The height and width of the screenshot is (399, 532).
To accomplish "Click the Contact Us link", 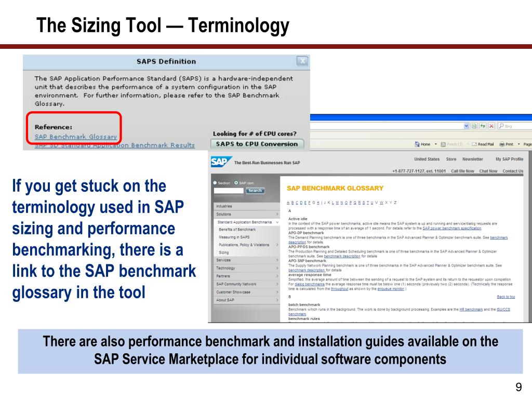I will pos(513,171).
